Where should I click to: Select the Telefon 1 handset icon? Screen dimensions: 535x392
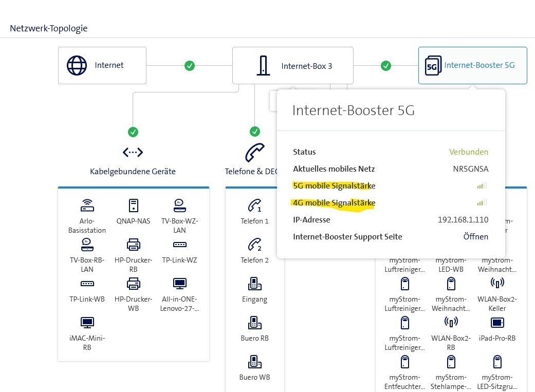[254, 206]
